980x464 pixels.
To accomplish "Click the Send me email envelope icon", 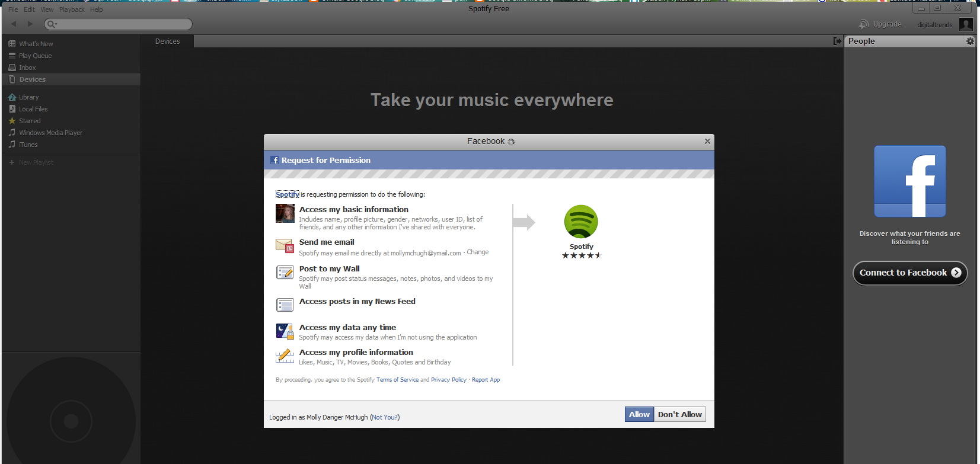I will click(x=285, y=245).
